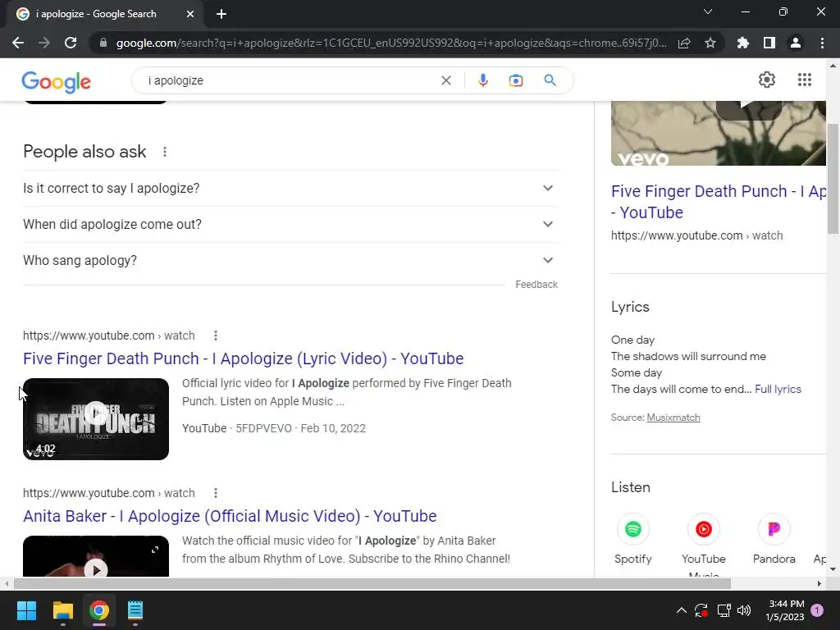Click the horizontal scrollbar at the bottom
This screenshot has height=630, width=840.
click(x=372, y=583)
